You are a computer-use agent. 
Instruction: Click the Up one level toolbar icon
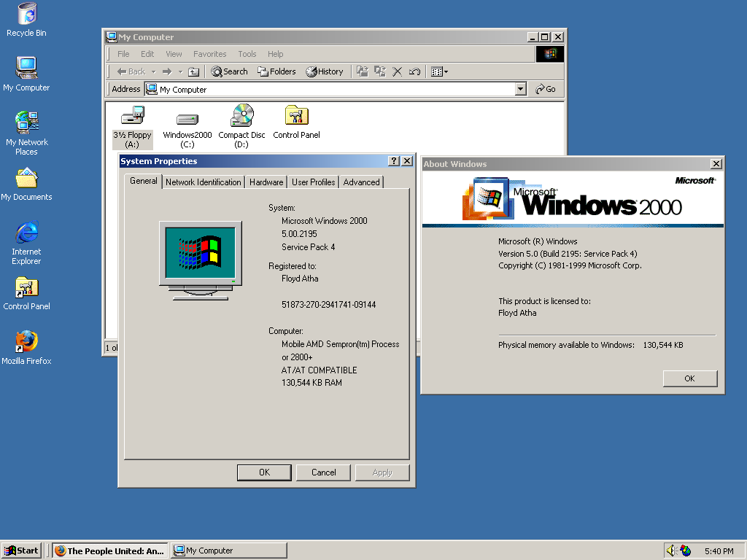tap(193, 71)
